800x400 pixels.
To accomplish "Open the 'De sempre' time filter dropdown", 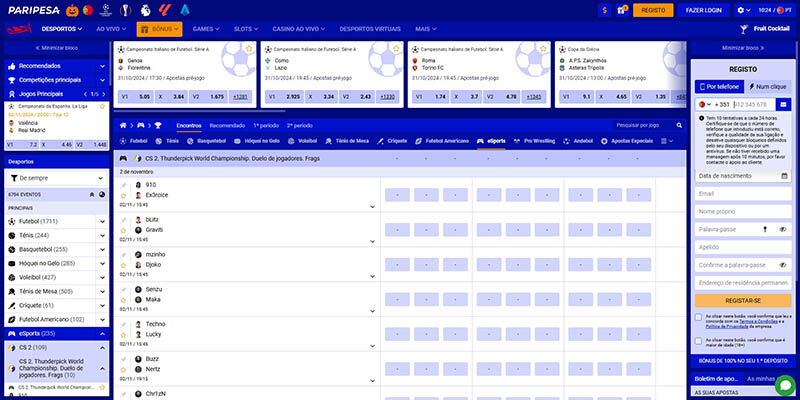I will (55, 177).
